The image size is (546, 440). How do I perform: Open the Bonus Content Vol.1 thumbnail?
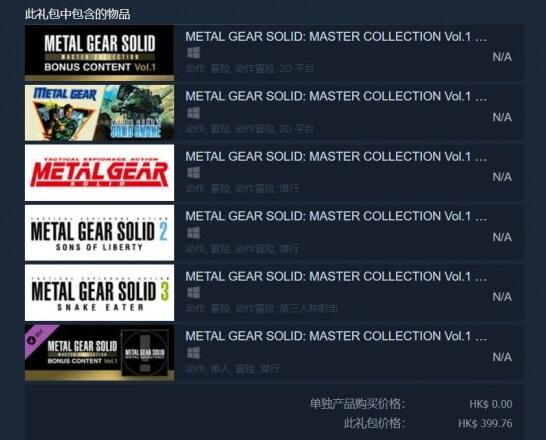click(99, 53)
